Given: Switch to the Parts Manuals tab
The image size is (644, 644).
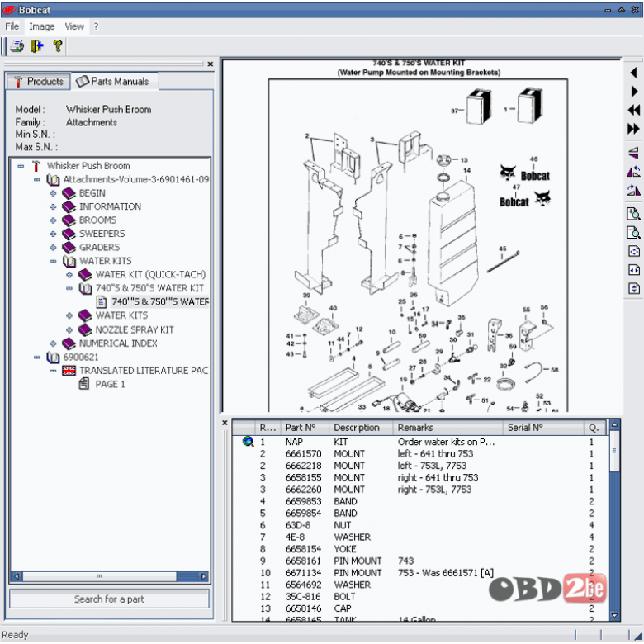Looking at the screenshot, I should click(115, 81).
